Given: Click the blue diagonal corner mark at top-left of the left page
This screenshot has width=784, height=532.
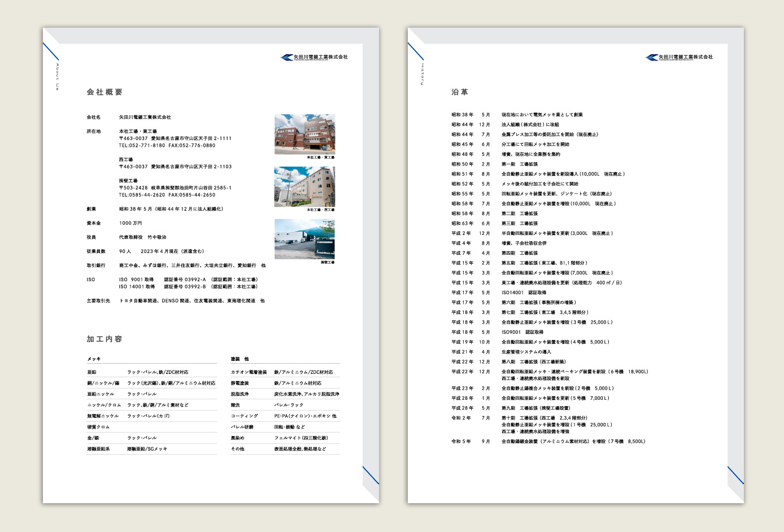Looking at the screenshot, I should (51, 51).
